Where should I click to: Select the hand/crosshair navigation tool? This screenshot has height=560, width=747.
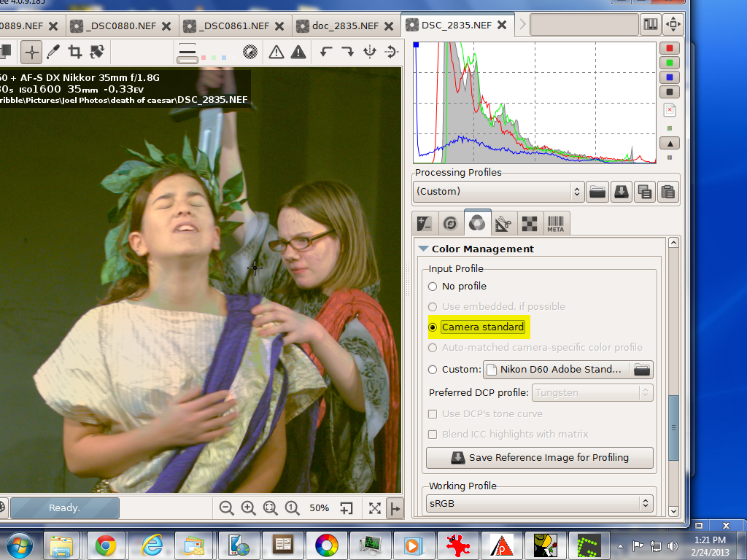[x=31, y=52]
